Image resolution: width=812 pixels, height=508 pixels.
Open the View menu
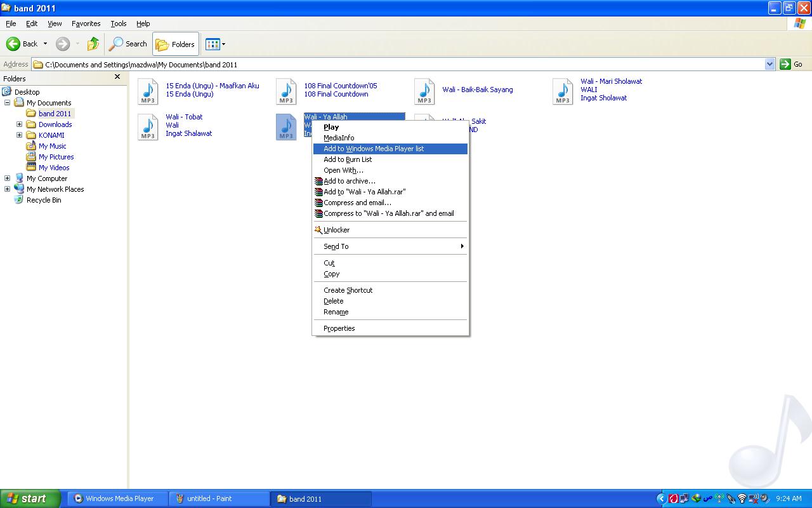point(55,23)
